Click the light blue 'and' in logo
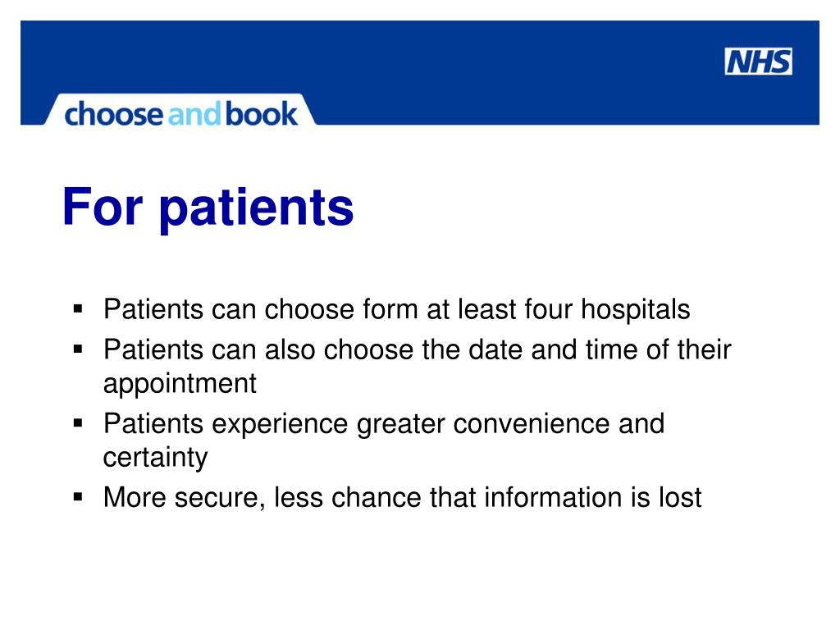840x630 pixels. tap(194, 114)
